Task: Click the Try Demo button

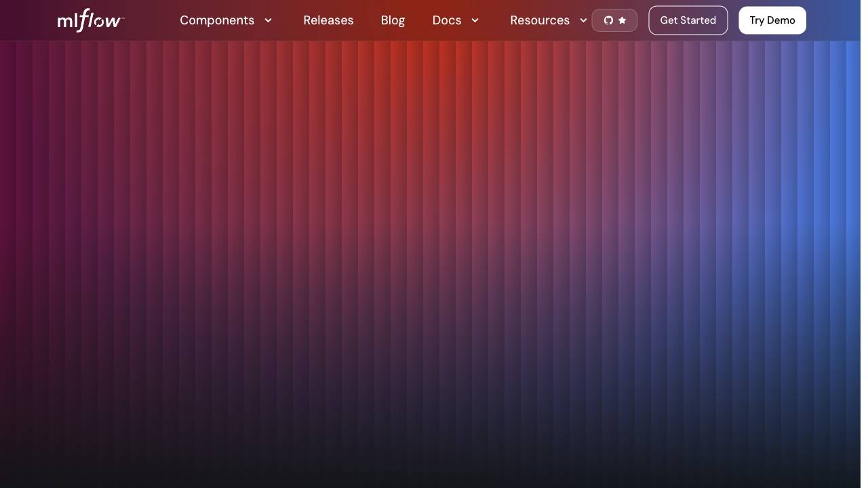Action: coord(772,20)
